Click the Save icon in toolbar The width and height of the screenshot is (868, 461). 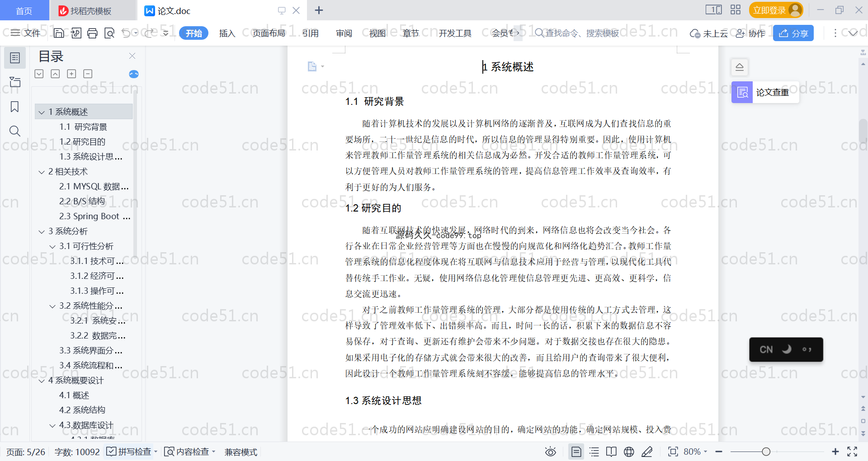tap(59, 33)
